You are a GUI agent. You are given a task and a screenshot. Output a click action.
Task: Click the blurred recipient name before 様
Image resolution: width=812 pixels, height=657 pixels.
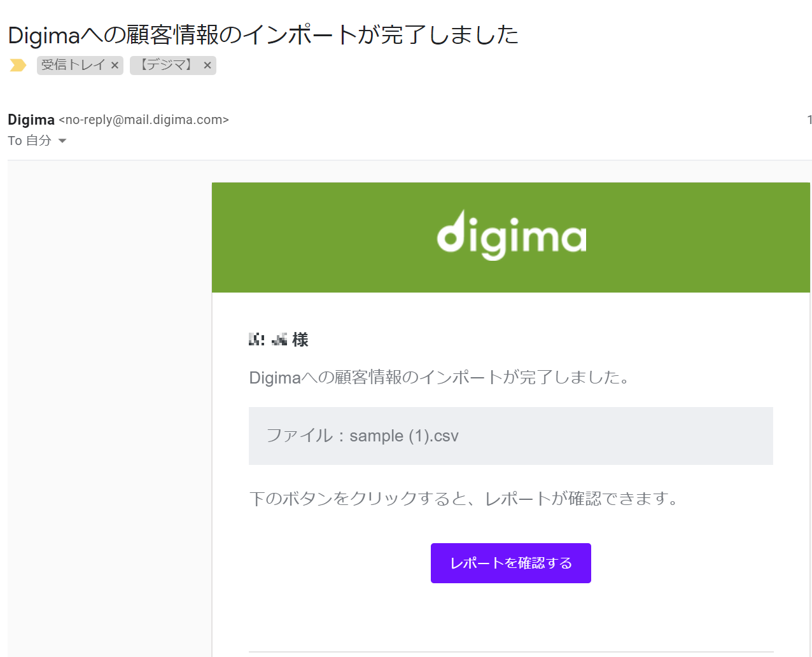268,340
